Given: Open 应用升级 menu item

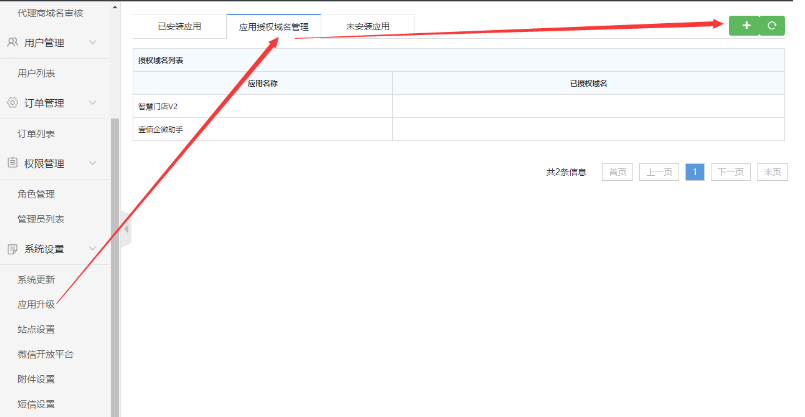Looking at the screenshot, I should [36, 305].
